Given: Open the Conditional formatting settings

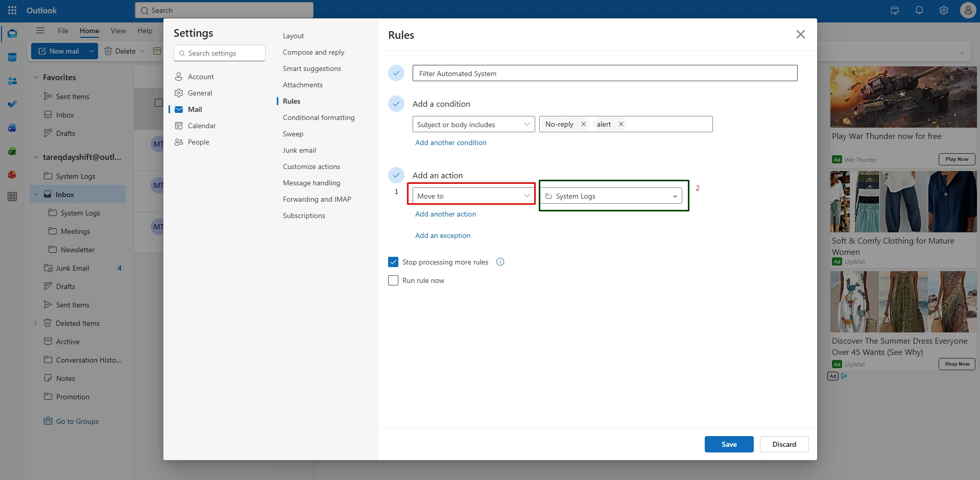Looking at the screenshot, I should coord(319,117).
